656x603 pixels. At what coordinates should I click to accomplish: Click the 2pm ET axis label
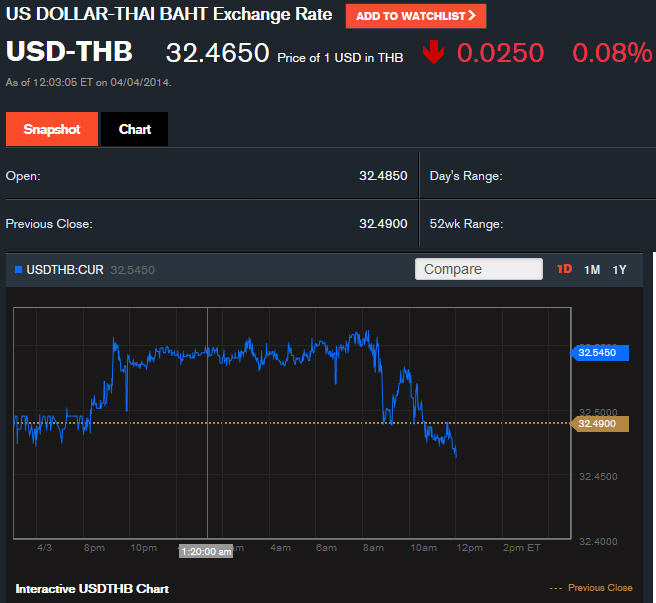click(x=521, y=548)
